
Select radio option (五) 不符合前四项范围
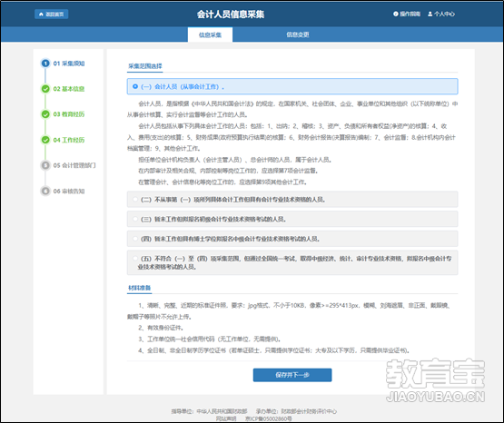point(135,258)
